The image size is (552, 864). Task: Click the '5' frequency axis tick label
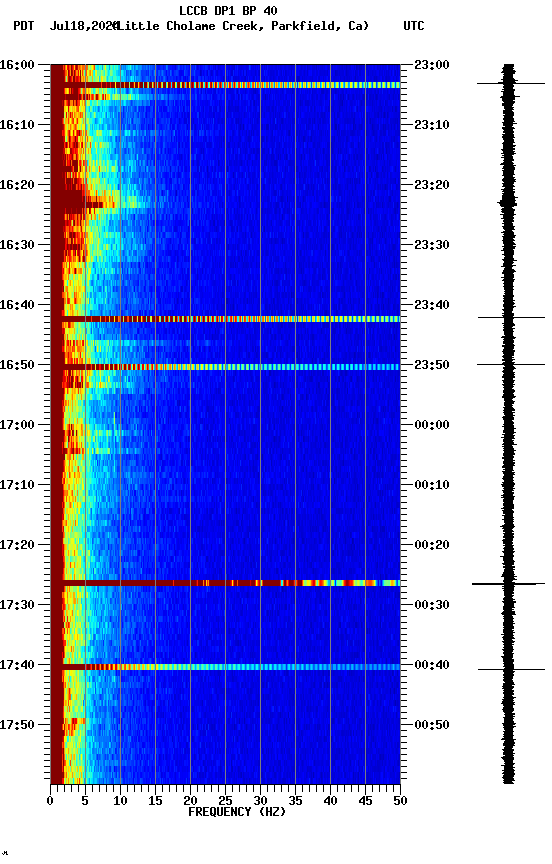point(85,801)
